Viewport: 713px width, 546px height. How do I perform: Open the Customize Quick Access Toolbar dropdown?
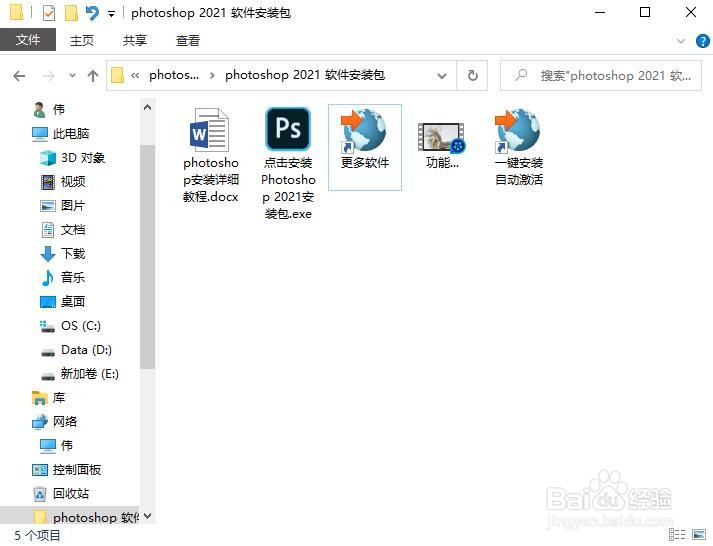coord(111,14)
